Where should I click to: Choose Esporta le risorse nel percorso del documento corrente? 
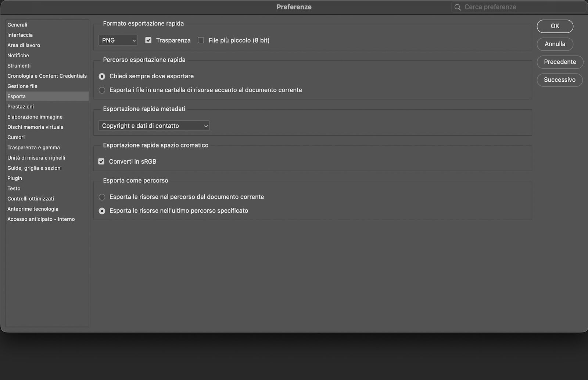(102, 197)
